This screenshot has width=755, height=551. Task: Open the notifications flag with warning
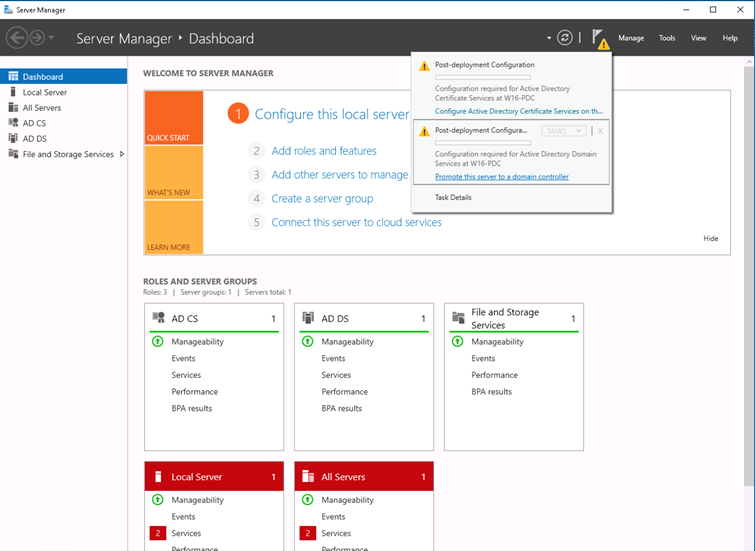(x=600, y=39)
